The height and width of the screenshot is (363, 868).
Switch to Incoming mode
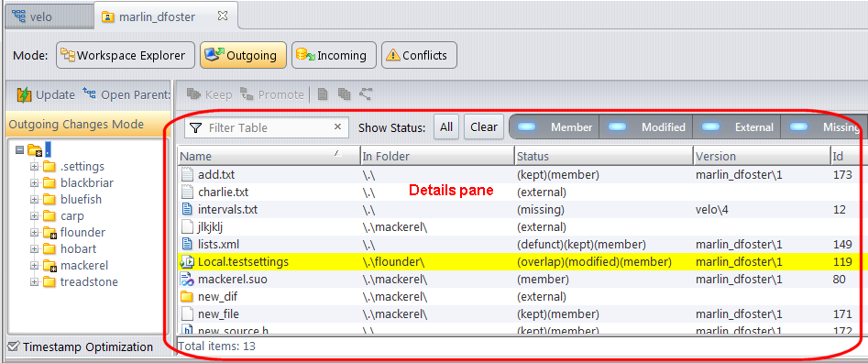(334, 55)
